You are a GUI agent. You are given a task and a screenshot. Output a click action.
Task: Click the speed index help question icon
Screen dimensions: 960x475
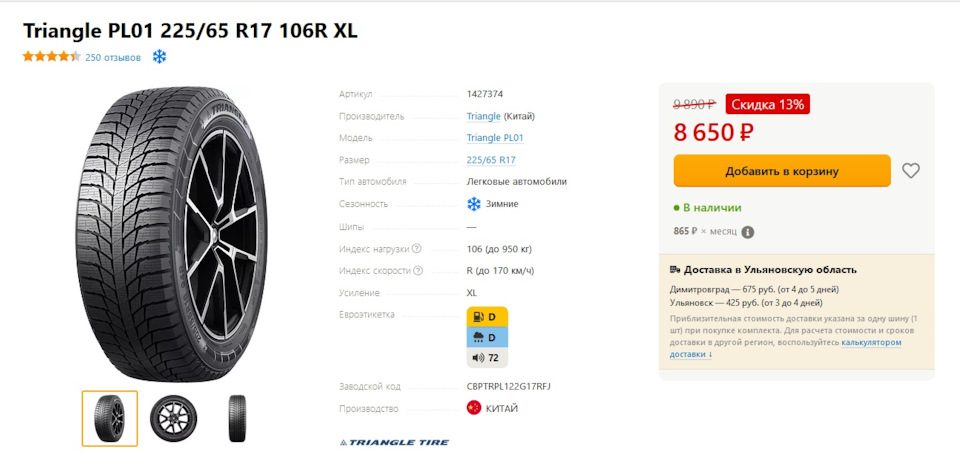click(x=418, y=271)
